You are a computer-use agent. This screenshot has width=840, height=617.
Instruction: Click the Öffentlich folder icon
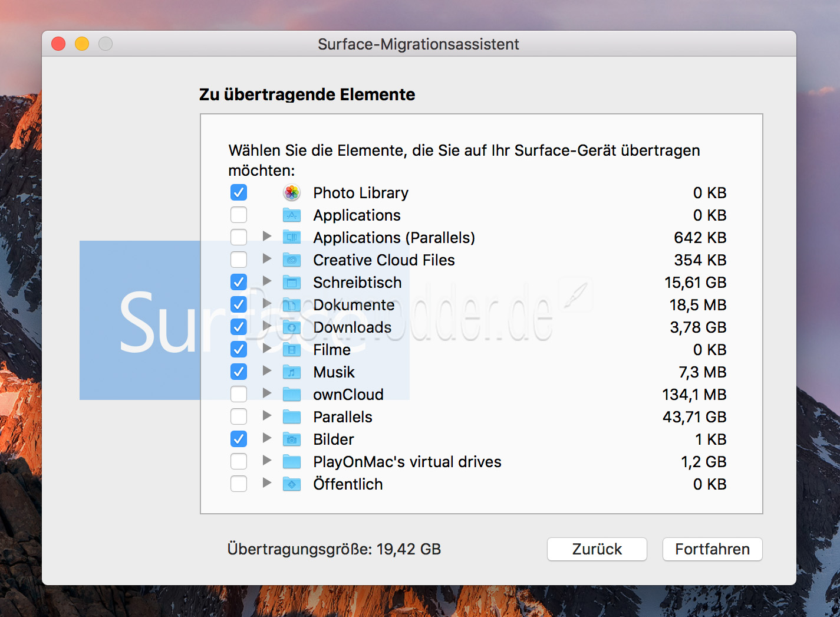(x=292, y=484)
